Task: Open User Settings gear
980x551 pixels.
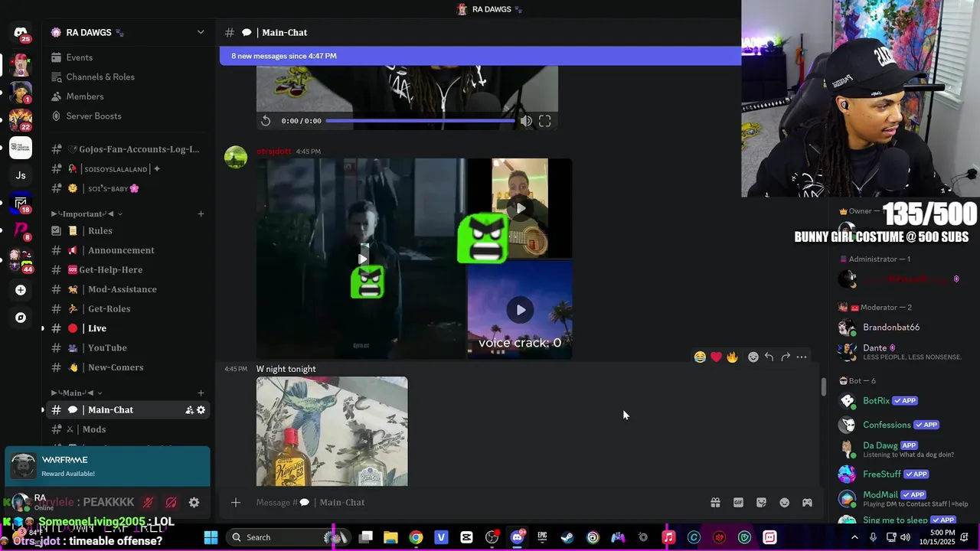Action: coord(194,503)
